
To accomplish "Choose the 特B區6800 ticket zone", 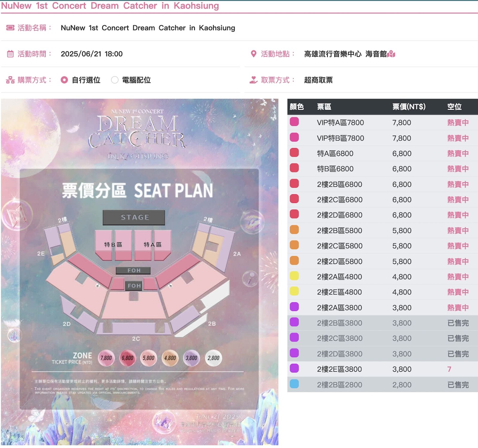I will coord(383,169).
